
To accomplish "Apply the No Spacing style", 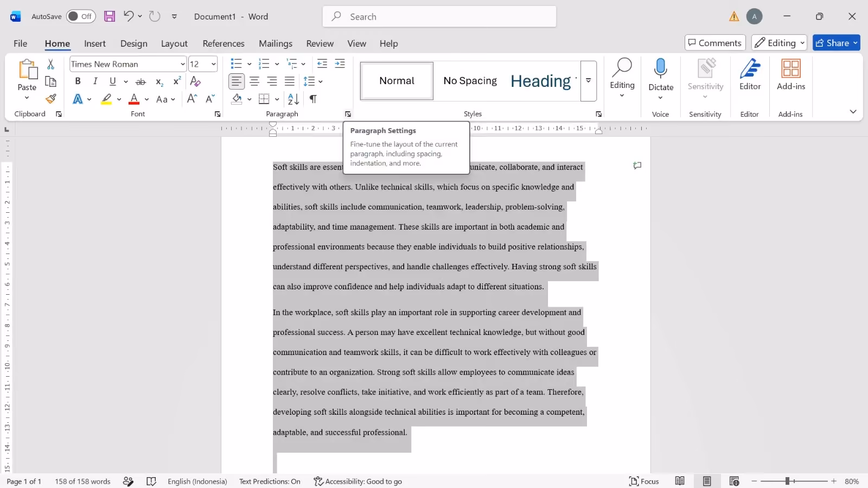I will (x=470, y=81).
